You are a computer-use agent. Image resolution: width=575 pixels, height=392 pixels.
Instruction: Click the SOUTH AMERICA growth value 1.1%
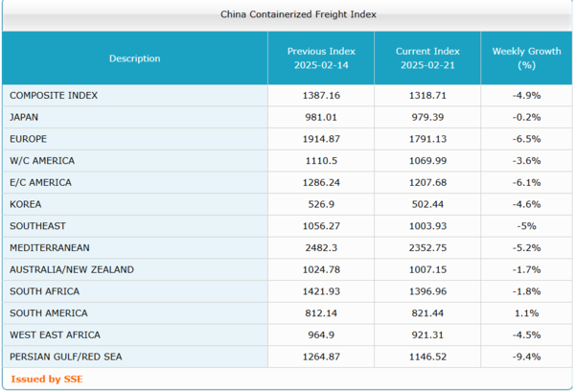pyautogui.click(x=525, y=313)
